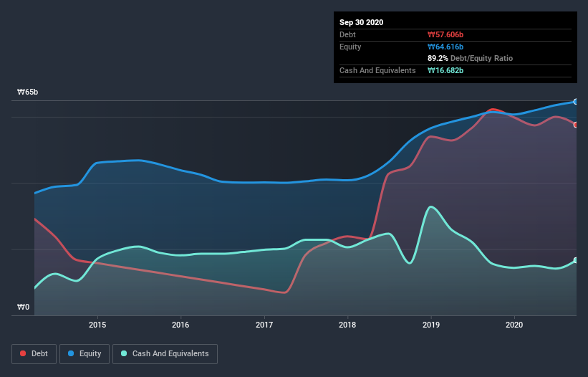Click the Debt label in tooltip
Screen dimensions: 588x377
tap(347, 34)
